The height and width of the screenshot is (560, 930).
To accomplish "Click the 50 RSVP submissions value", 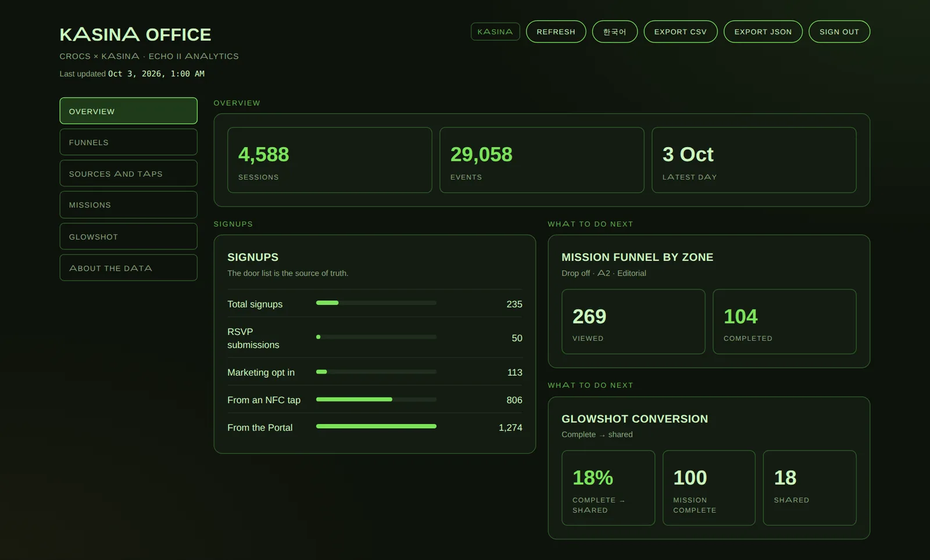I will click(517, 338).
